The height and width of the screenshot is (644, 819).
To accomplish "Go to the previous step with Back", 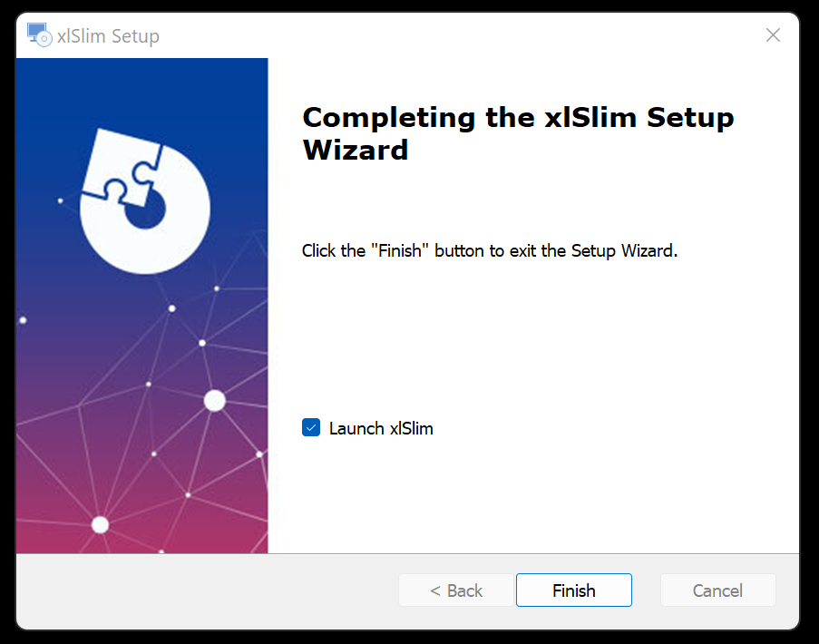I will coord(456,590).
